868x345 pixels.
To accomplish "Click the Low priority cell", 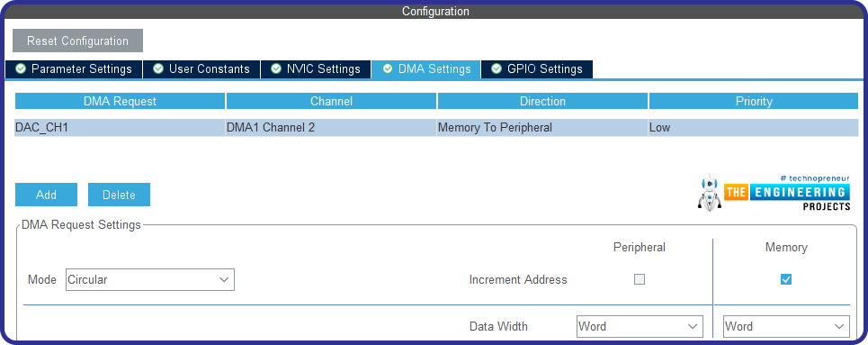I will point(754,128).
